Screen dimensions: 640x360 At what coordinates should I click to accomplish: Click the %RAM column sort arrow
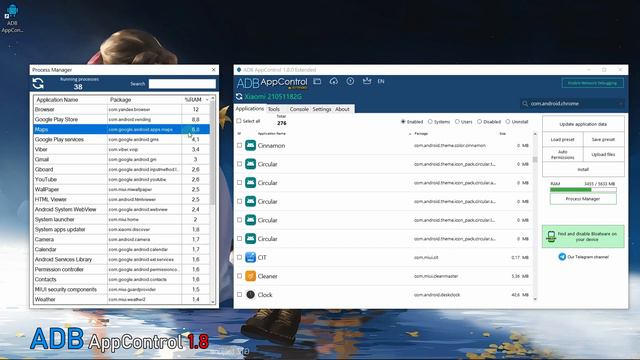pos(207,100)
